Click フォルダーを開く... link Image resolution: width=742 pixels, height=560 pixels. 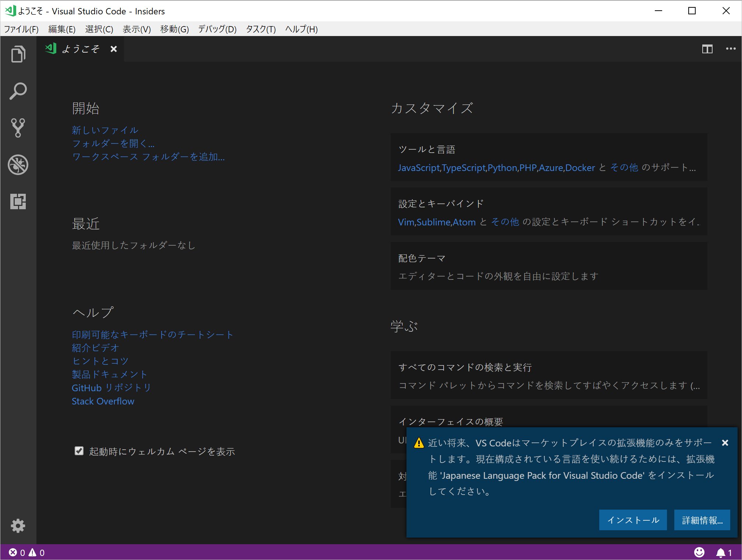[113, 143]
